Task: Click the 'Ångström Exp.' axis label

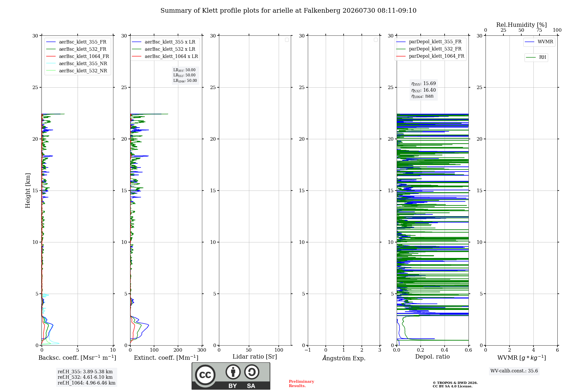Action: click(x=344, y=358)
